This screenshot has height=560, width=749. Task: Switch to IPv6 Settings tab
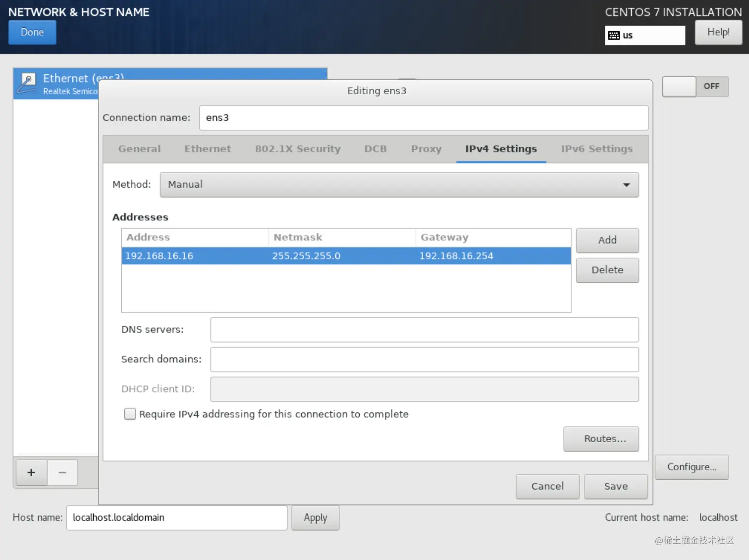point(597,149)
